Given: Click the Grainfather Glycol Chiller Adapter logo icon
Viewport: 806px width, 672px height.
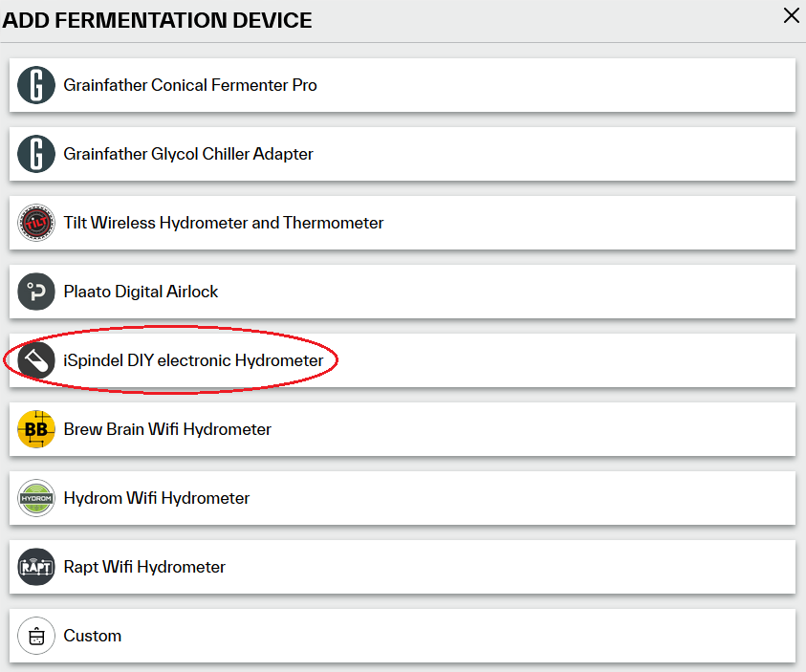Looking at the screenshot, I should [x=36, y=154].
